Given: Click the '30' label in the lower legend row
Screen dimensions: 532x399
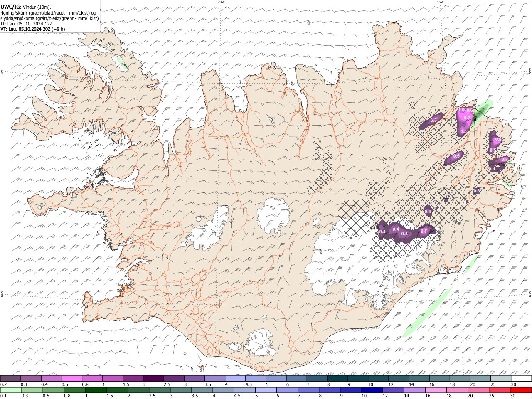Looking at the screenshot, I should tap(513, 396).
